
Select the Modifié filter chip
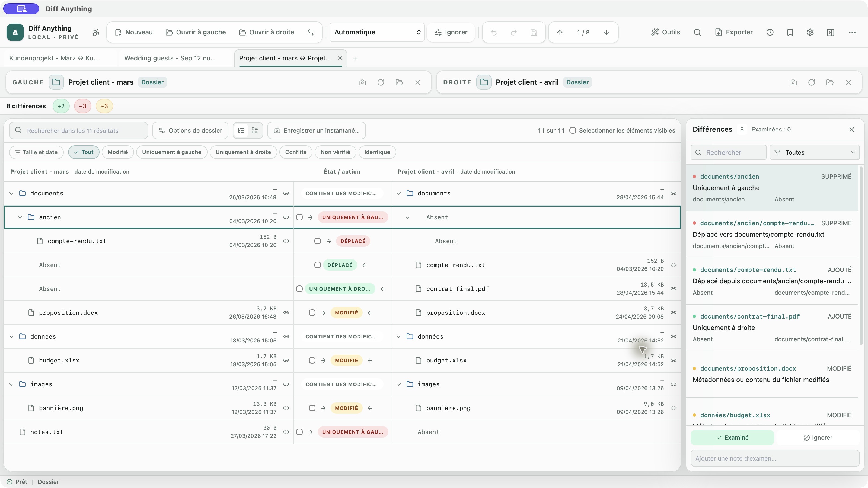tap(118, 152)
